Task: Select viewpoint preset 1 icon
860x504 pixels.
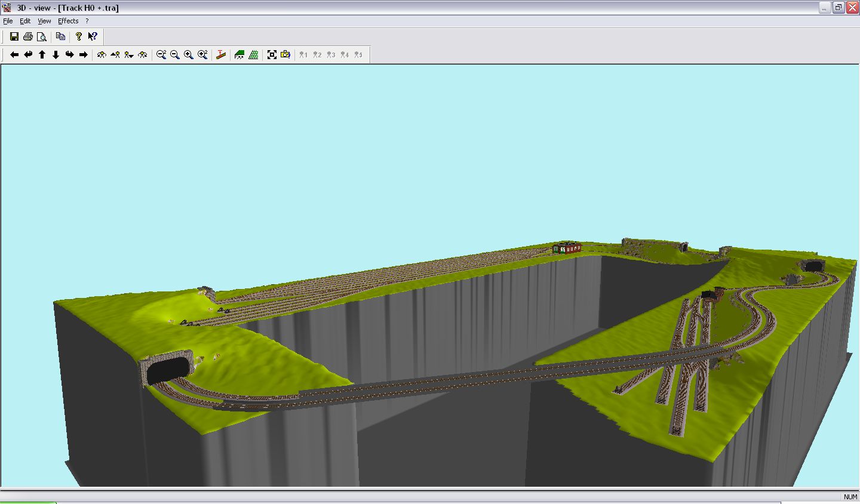Action: pos(303,55)
